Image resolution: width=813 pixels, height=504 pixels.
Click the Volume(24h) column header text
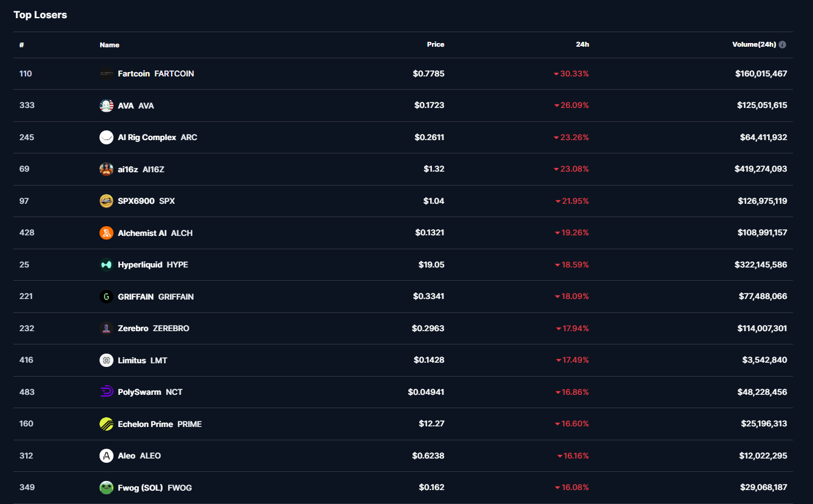754,44
